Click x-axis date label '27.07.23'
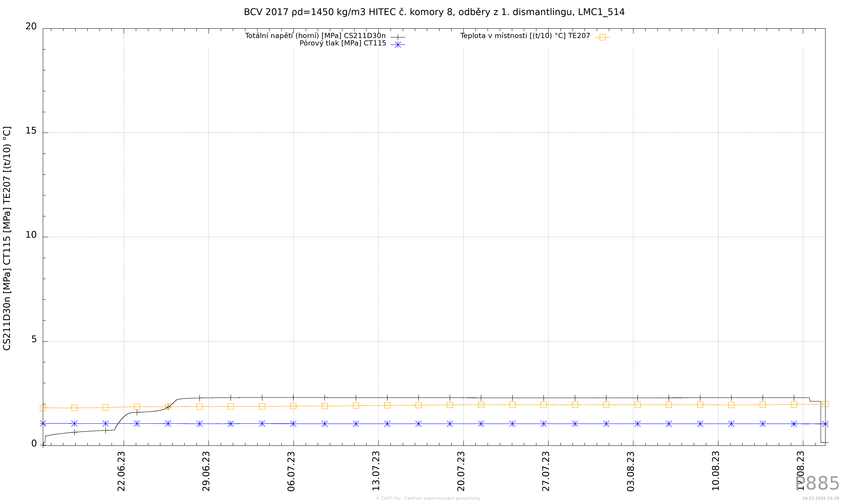The image size is (856, 504). point(546,471)
